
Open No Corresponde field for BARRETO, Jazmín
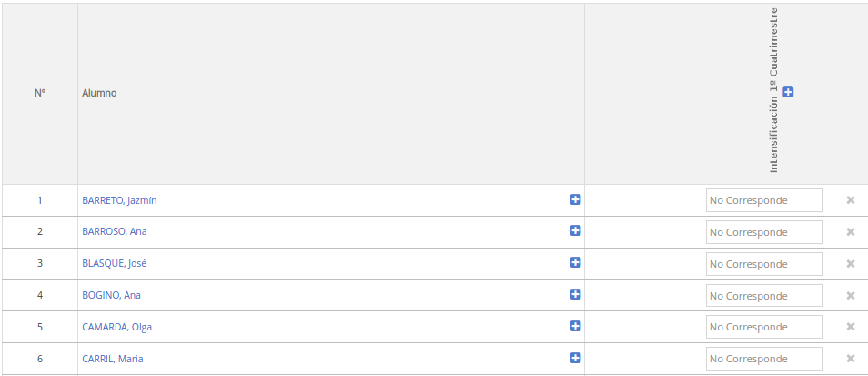[x=764, y=200]
